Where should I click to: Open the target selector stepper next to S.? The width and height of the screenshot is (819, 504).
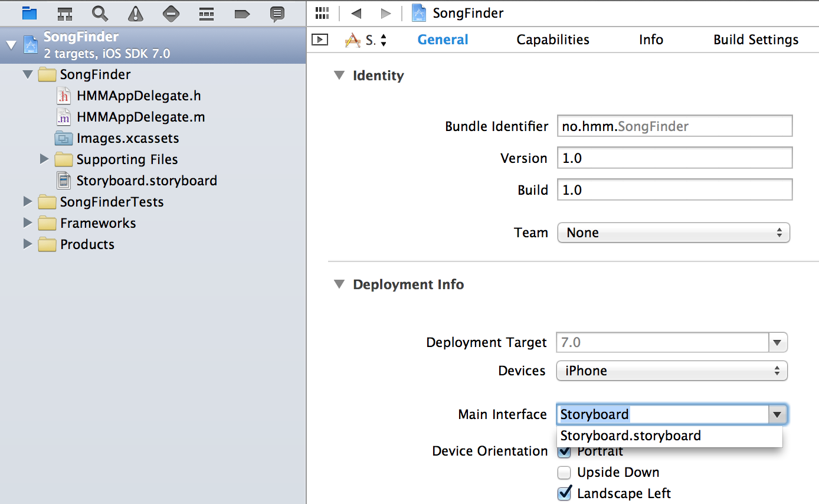click(x=384, y=40)
